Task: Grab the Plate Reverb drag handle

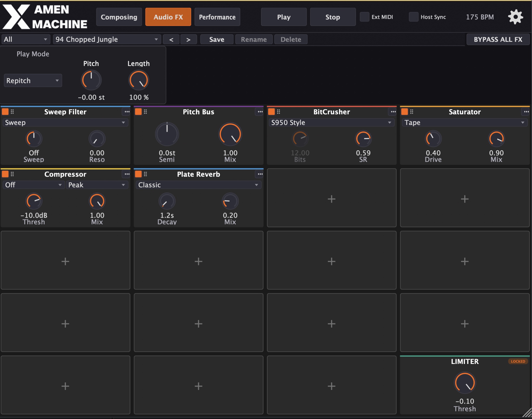Action: pyautogui.click(x=145, y=174)
